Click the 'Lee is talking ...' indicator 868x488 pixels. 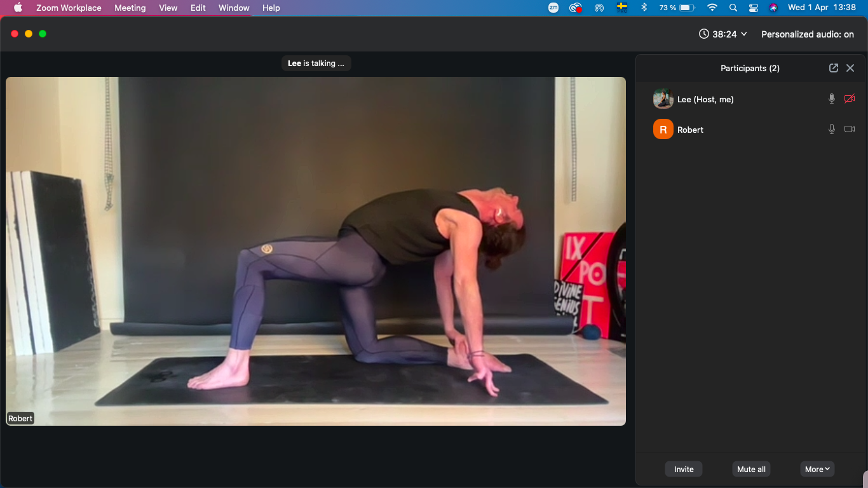click(x=316, y=64)
